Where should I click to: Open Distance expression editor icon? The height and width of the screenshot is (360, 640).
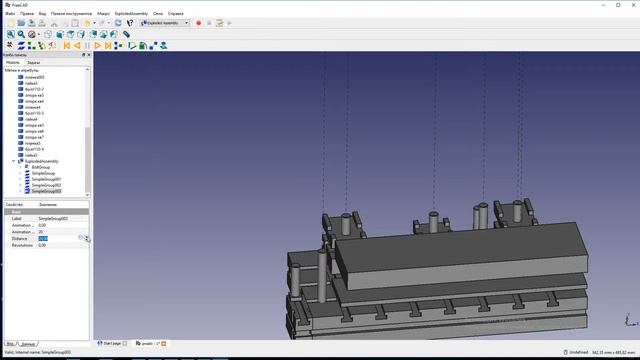coord(81,238)
